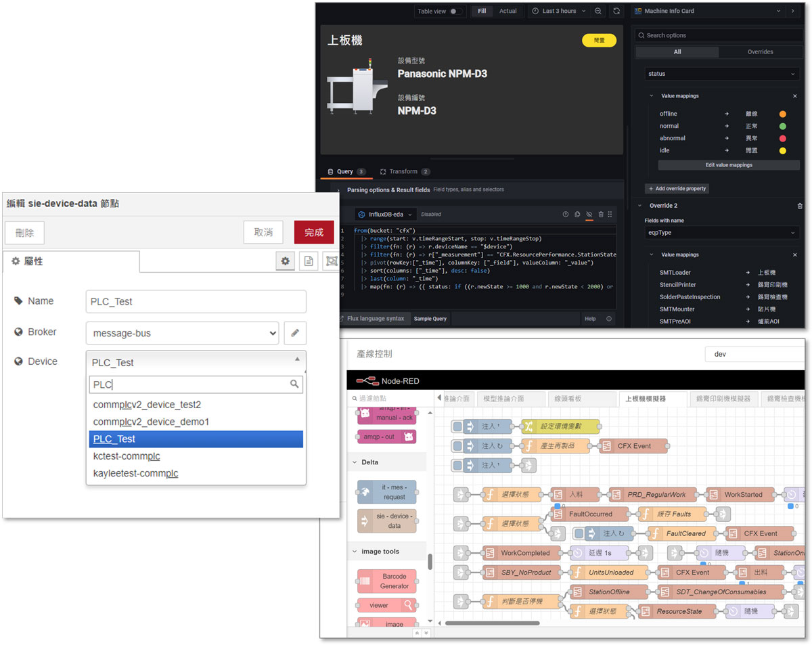Open the Last 3 hours time picker
The width and height of the screenshot is (812, 645).
point(554,12)
